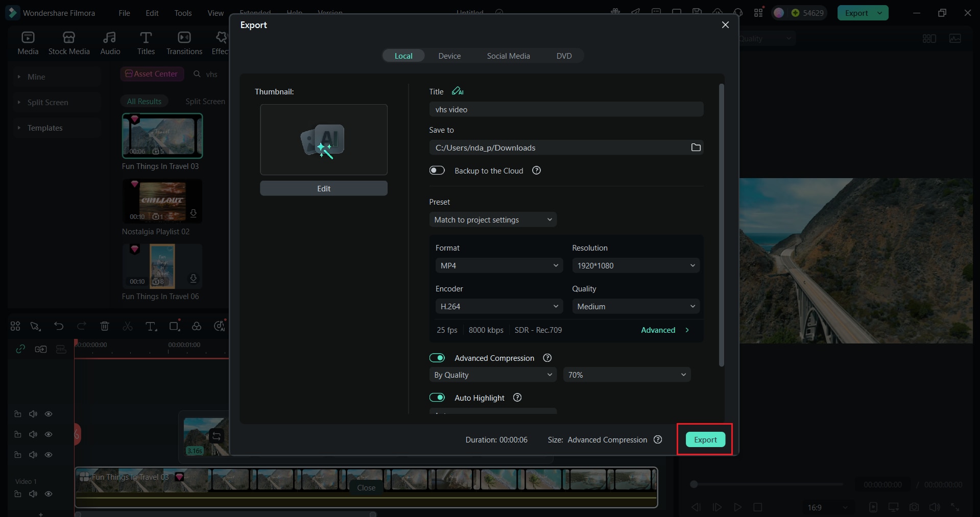Change the Quality from Medium dropdown
This screenshot has height=517, width=980.
coord(636,306)
